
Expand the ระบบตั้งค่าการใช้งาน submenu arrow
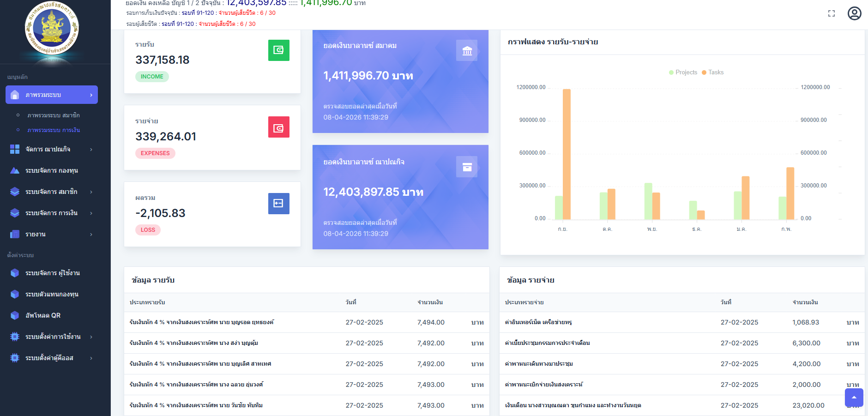point(91,337)
